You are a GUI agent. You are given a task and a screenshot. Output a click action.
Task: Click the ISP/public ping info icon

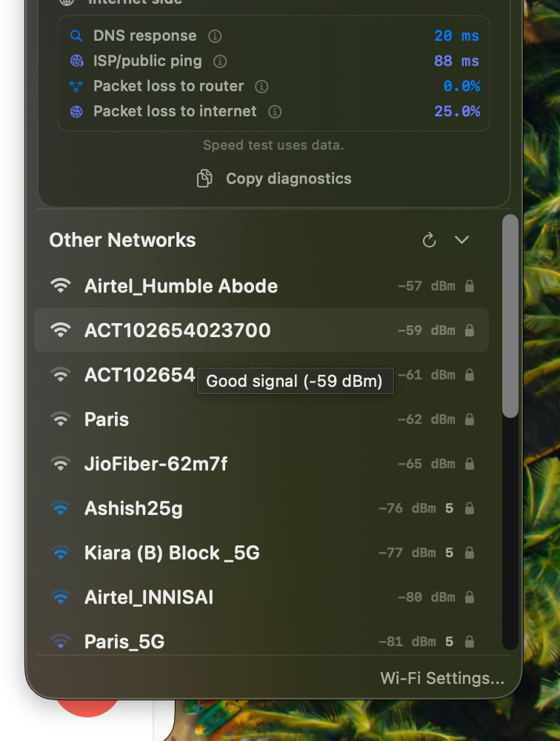pyautogui.click(x=219, y=62)
